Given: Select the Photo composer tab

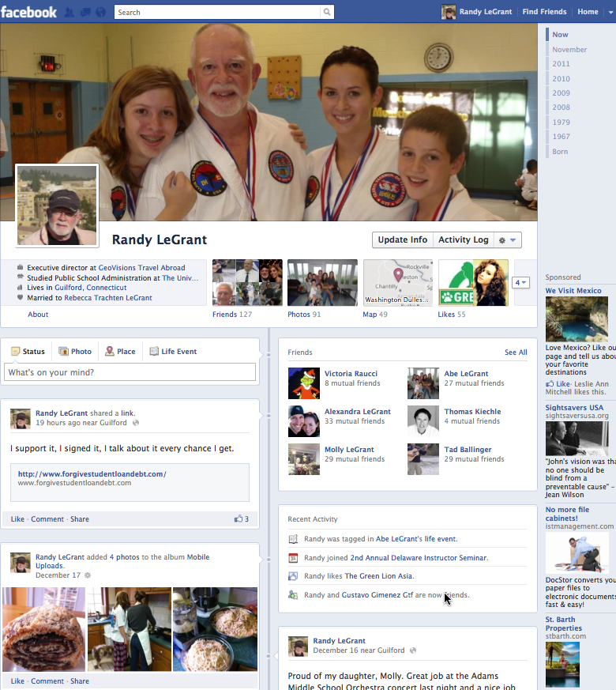Looking at the screenshot, I should click(x=75, y=351).
